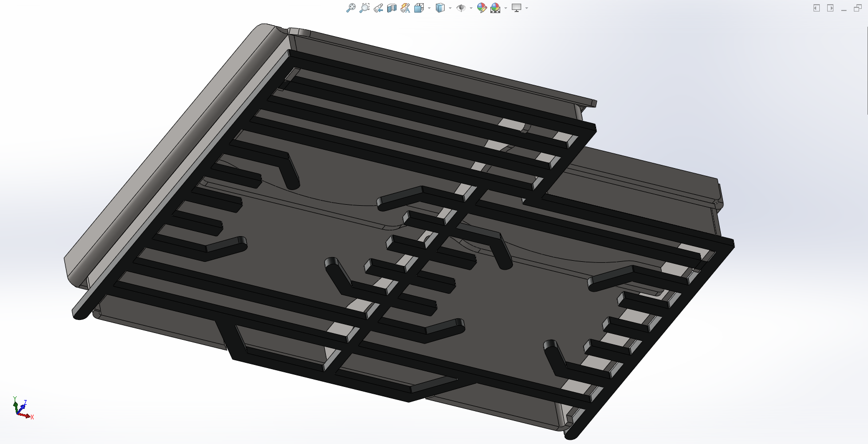
Task: Collapse the left panel with arrow icon
Action: (817, 8)
